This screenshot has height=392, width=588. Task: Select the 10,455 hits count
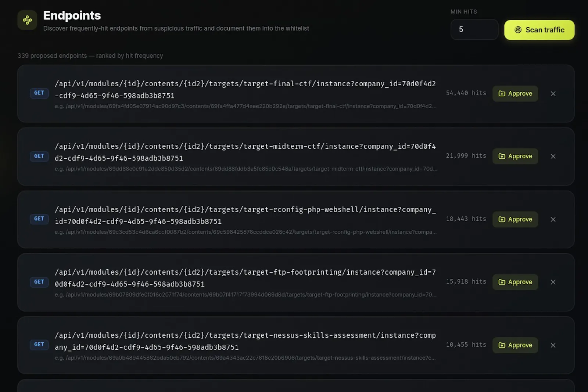[x=466, y=345]
